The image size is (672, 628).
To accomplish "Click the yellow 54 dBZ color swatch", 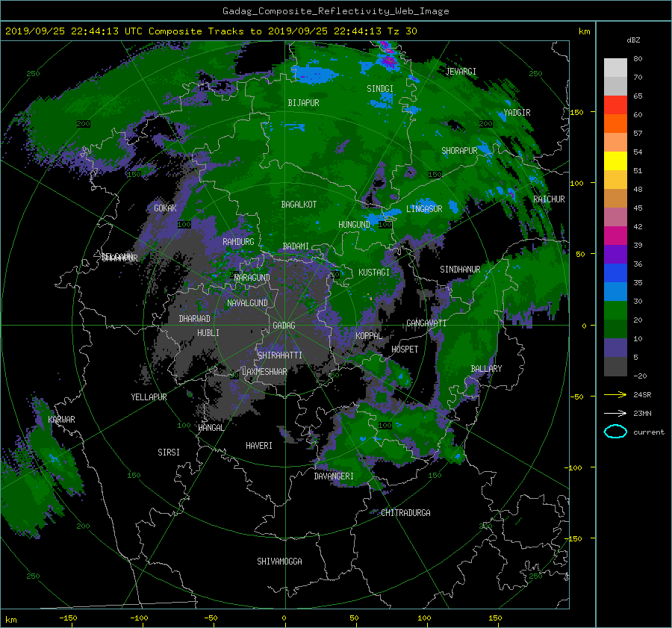I will click(615, 161).
